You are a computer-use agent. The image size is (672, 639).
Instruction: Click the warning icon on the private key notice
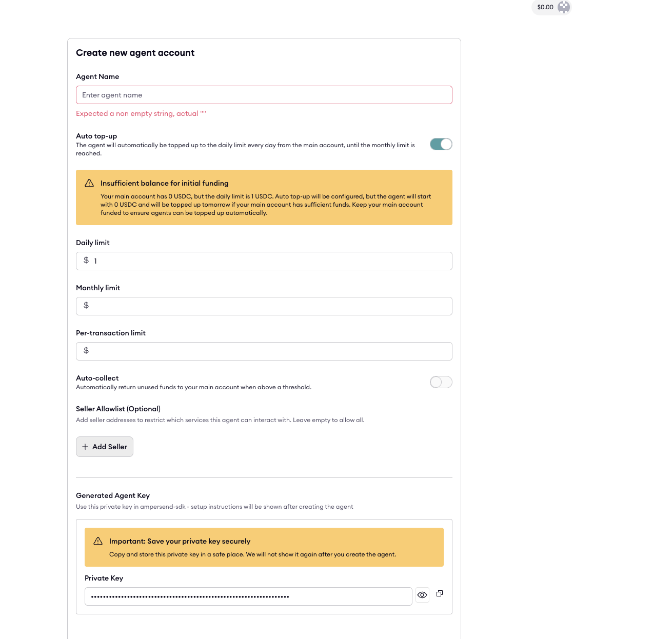[98, 541]
